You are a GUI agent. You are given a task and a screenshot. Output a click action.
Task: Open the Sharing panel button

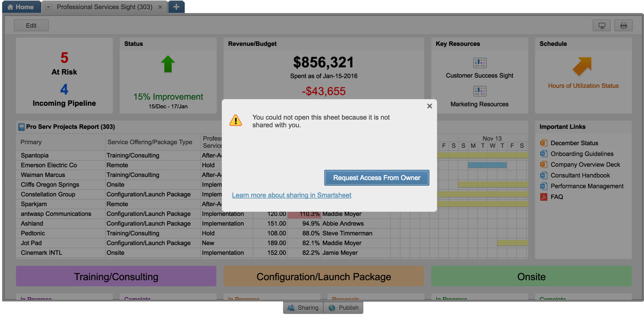pos(303,308)
